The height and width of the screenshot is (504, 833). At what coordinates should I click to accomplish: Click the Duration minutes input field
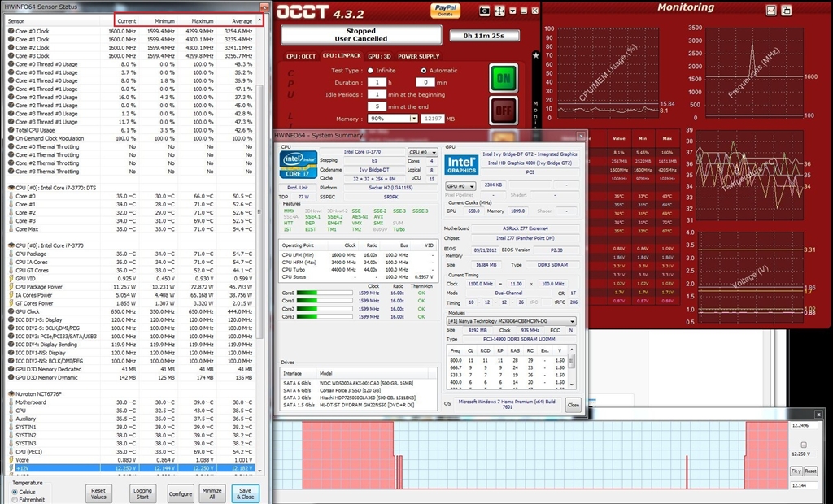[425, 82]
